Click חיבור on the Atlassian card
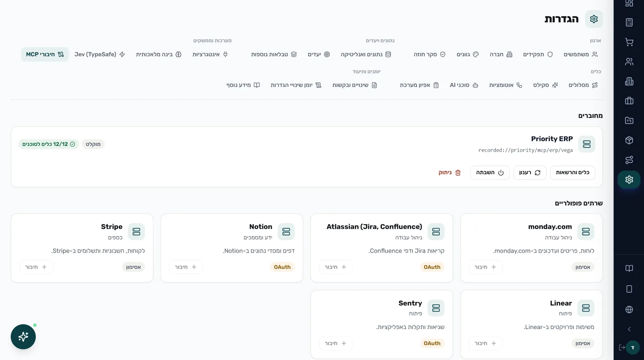Viewport: 644px width, 360px height. [x=336, y=267]
